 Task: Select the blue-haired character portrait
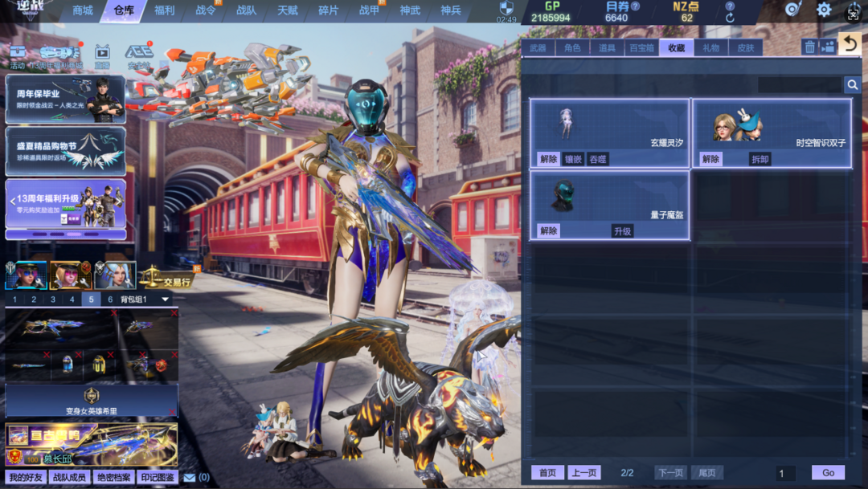point(115,275)
